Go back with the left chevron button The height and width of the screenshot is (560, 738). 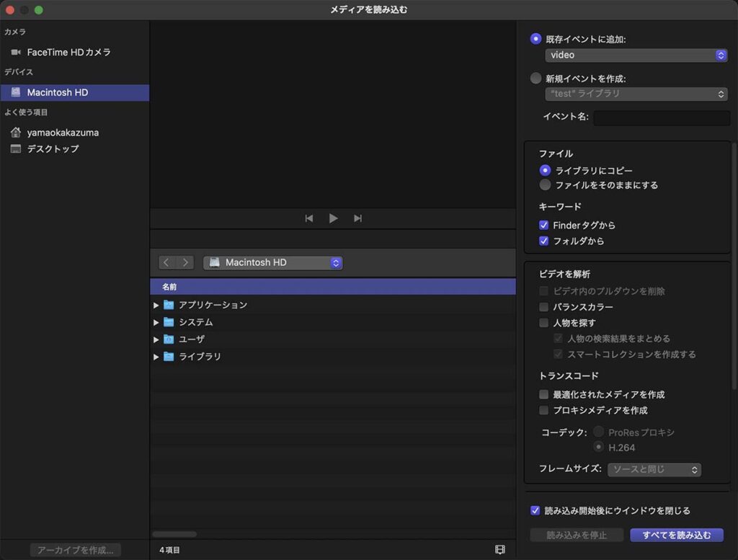click(167, 262)
